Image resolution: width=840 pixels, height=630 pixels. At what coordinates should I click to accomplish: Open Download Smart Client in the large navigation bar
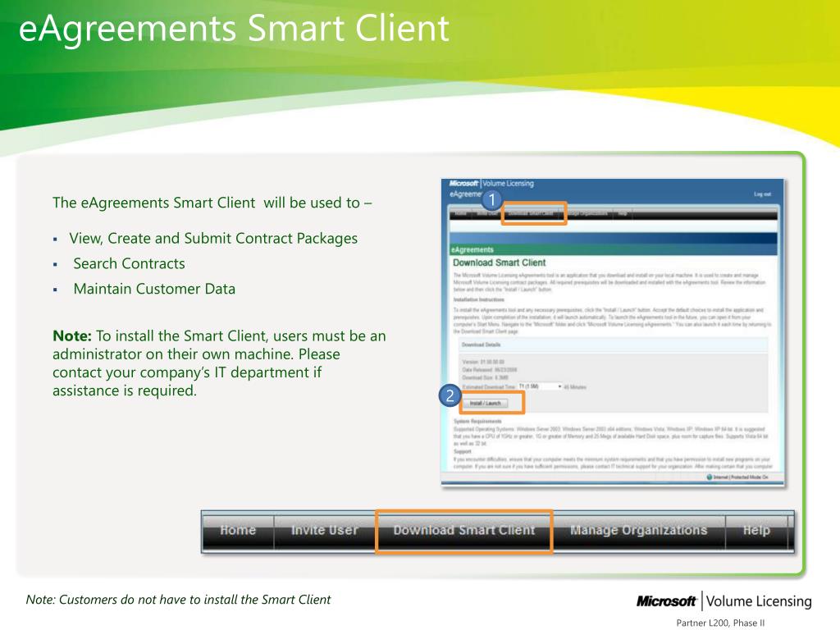pos(464,531)
